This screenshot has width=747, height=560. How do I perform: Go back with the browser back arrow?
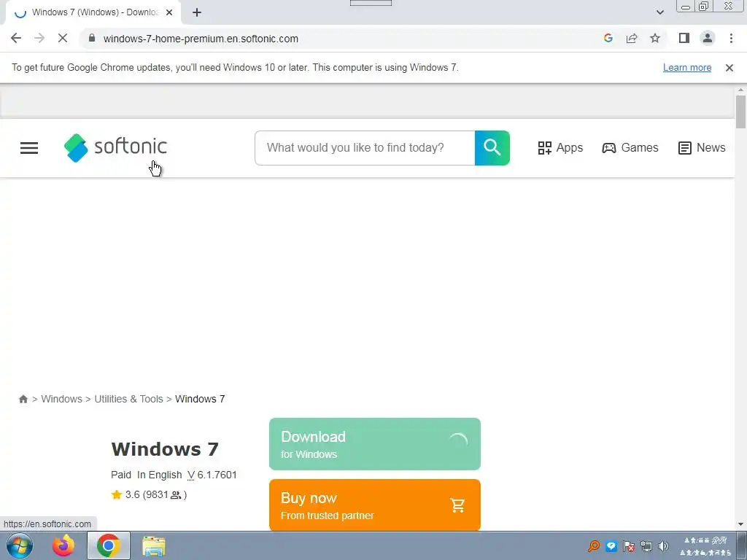pyautogui.click(x=16, y=39)
